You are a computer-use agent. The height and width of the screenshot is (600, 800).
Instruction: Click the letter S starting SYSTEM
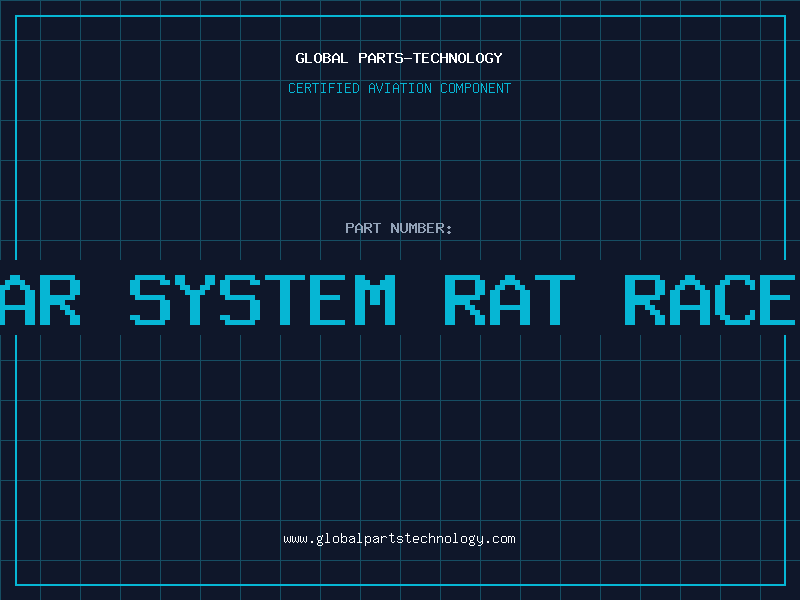click(x=151, y=300)
